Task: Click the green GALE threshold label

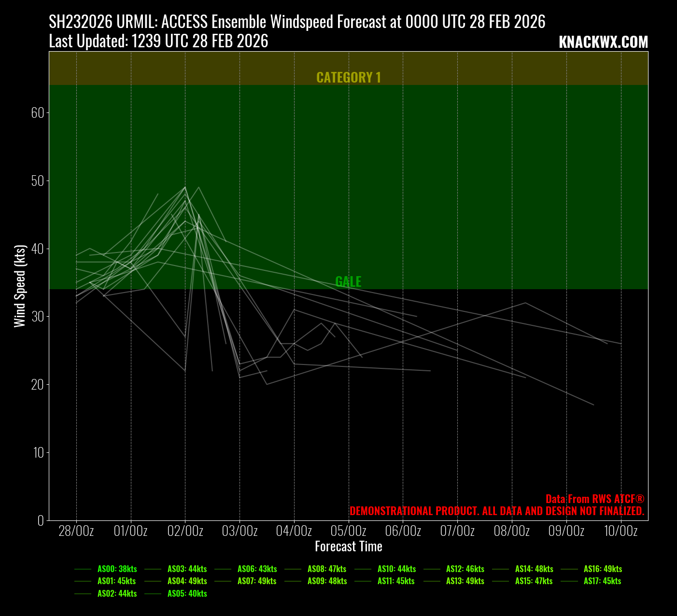Action: pyautogui.click(x=348, y=281)
